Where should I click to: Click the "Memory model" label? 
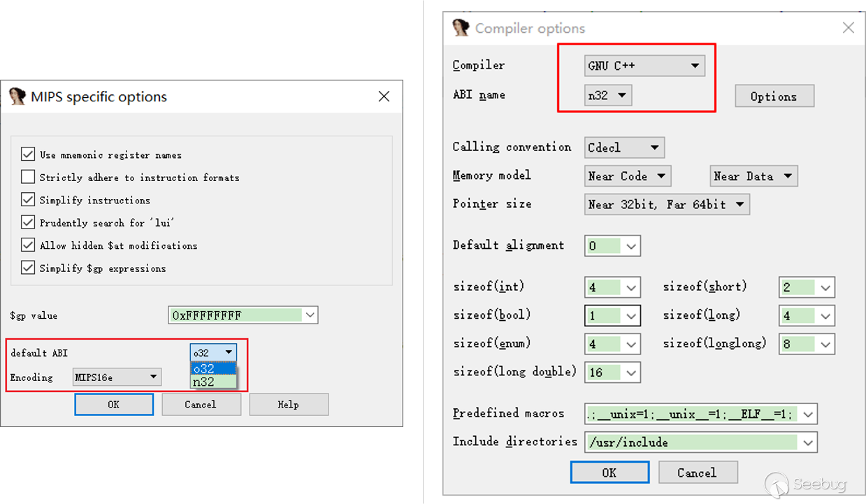tap(491, 175)
